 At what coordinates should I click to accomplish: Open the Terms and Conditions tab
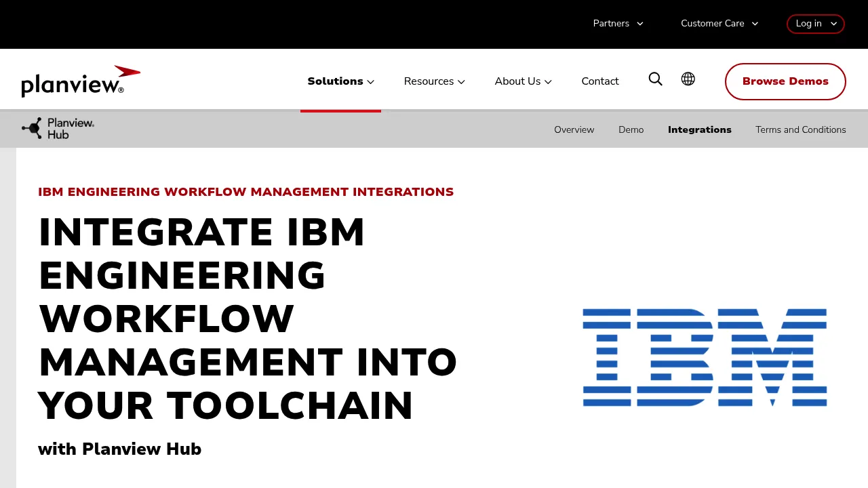(801, 129)
